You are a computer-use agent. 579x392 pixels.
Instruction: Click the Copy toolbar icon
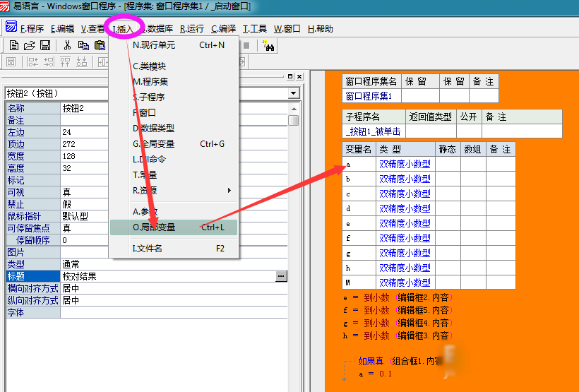83,45
